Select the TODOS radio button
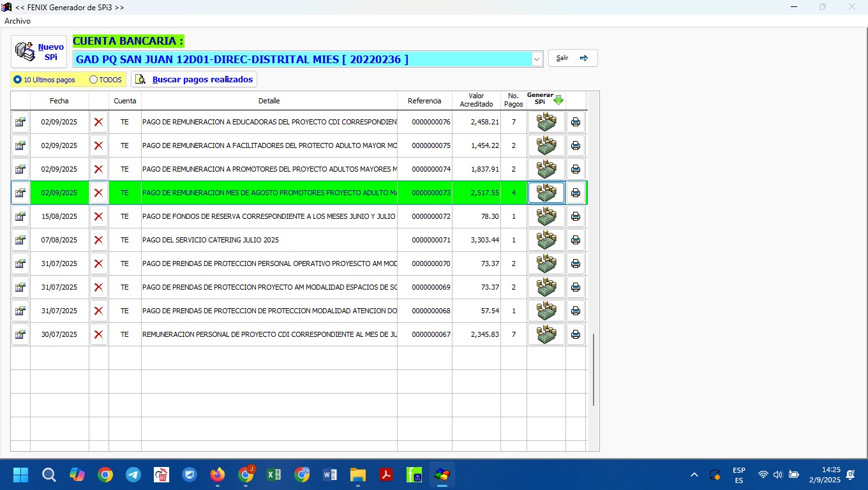Viewport: 868px width, 490px height. coord(94,80)
